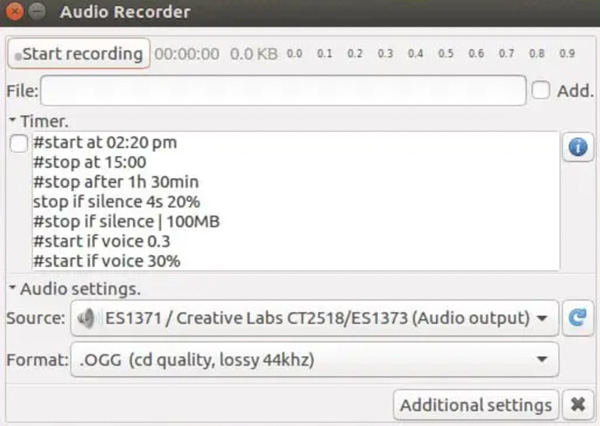
Task: Open Additional settings
Action: (x=475, y=405)
